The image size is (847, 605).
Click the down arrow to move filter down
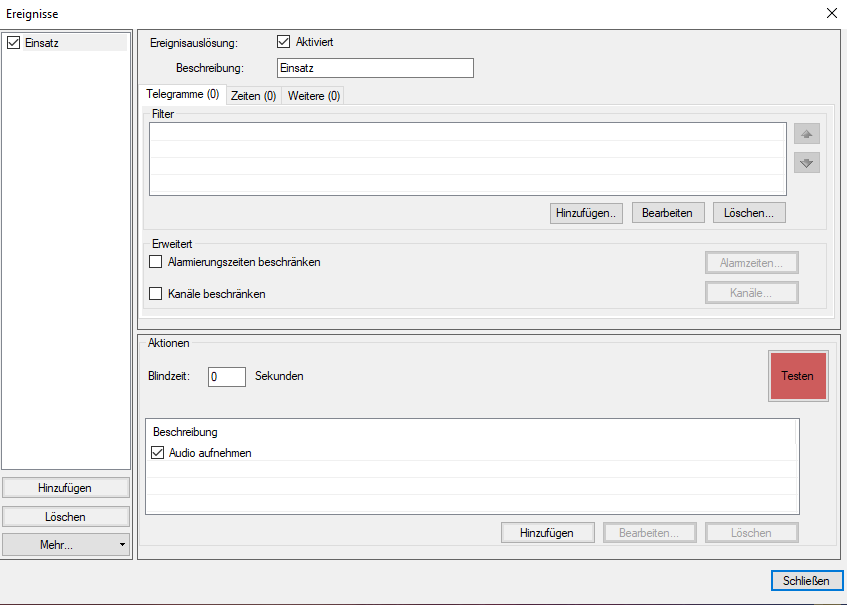[806, 162]
